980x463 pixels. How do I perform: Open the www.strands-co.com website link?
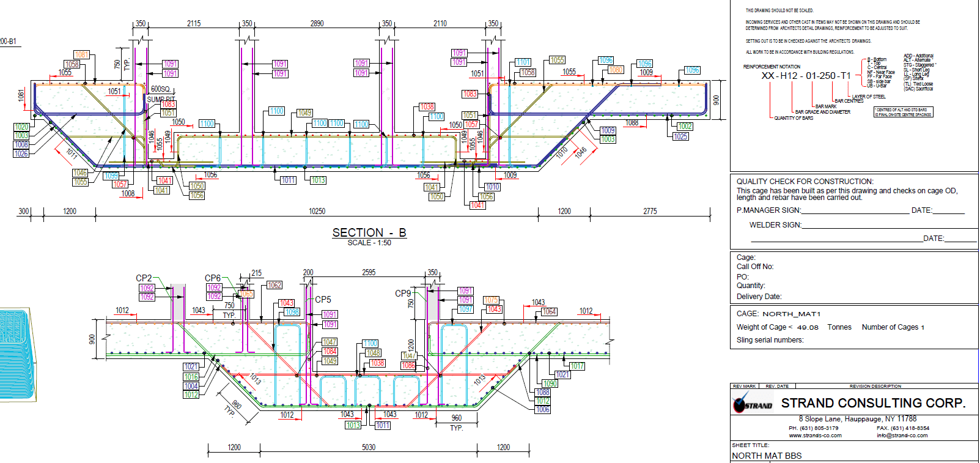pos(815,435)
